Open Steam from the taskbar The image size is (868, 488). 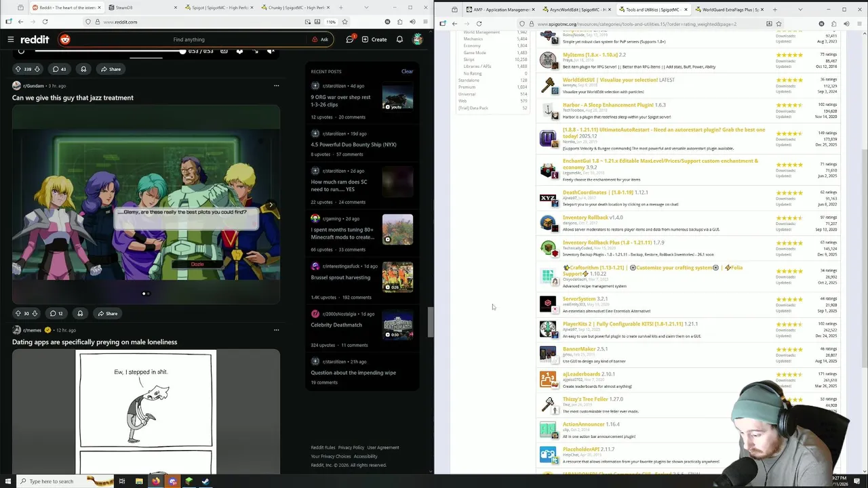(x=205, y=481)
